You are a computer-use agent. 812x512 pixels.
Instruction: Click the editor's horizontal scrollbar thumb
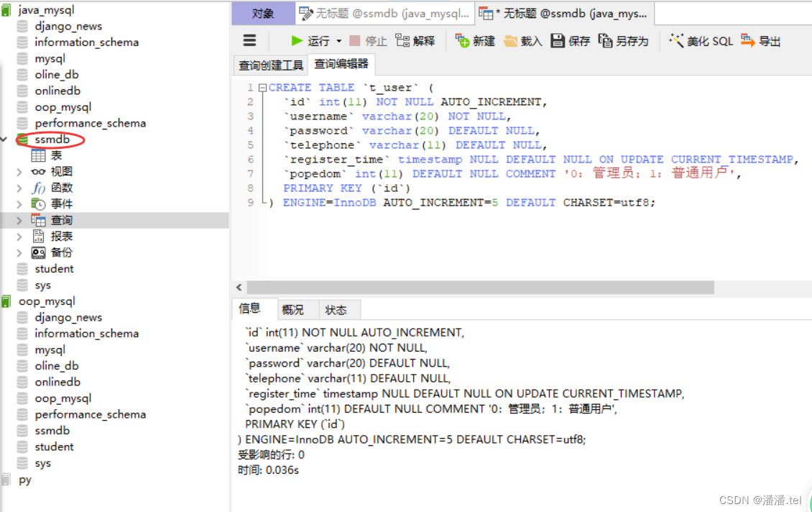coord(480,287)
